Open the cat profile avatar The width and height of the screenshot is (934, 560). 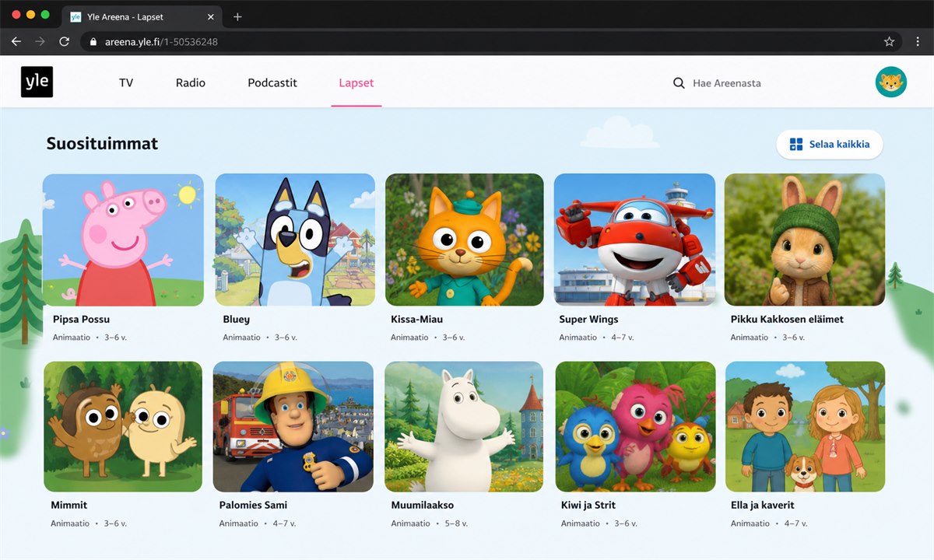pos(890,82)
